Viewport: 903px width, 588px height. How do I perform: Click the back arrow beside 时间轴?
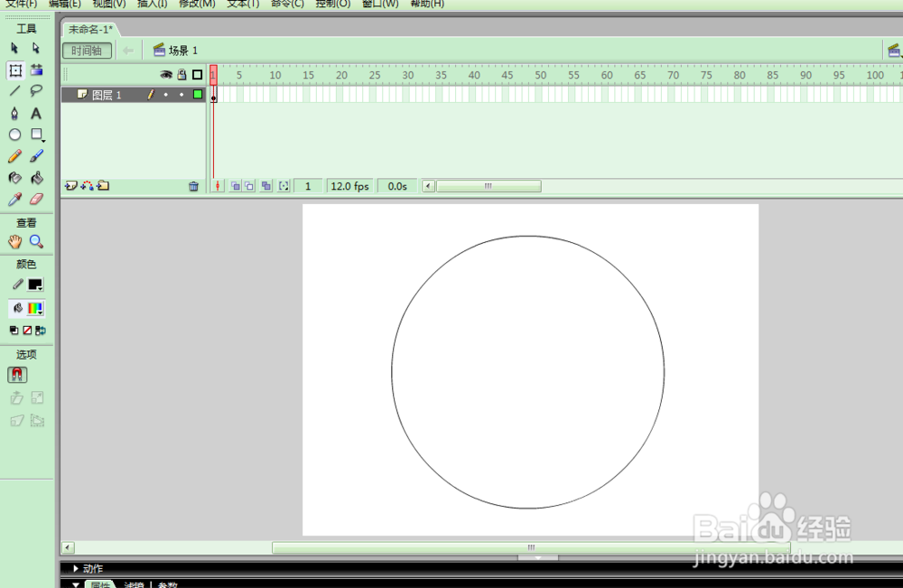(128, 51)
